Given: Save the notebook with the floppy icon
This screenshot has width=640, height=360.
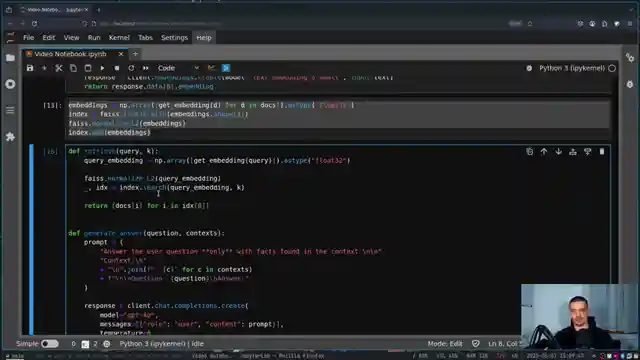Looking at the screenshot, I should pyautogui.click(x=30, y=68).
